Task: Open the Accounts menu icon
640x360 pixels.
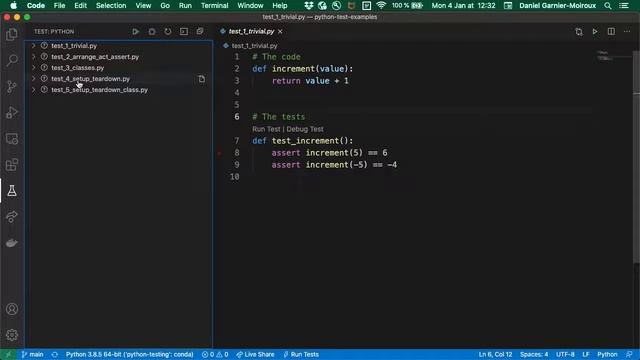Action: coord(12,309)
